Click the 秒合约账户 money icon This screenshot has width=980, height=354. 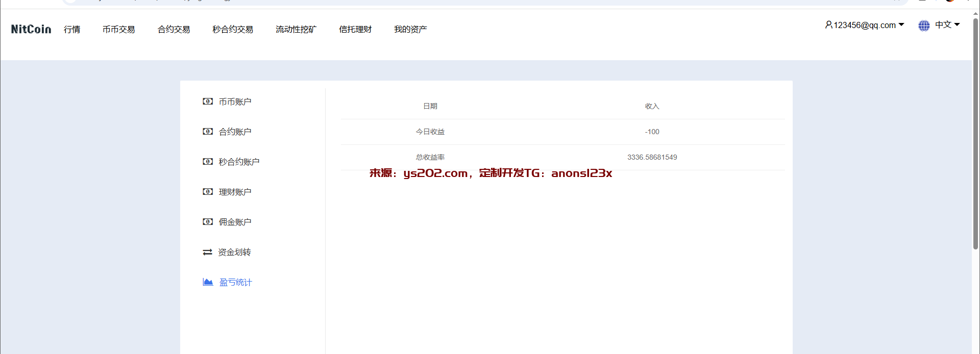click(x=208, y=162)
